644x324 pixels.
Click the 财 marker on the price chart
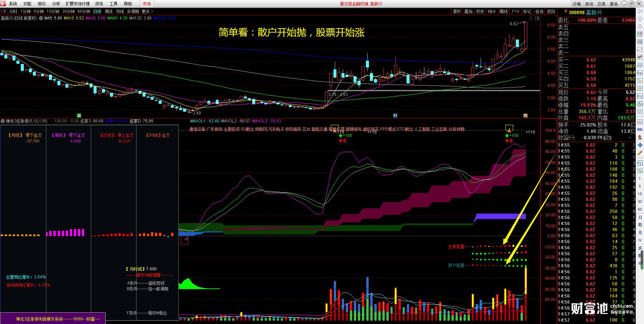pos(395,116)
